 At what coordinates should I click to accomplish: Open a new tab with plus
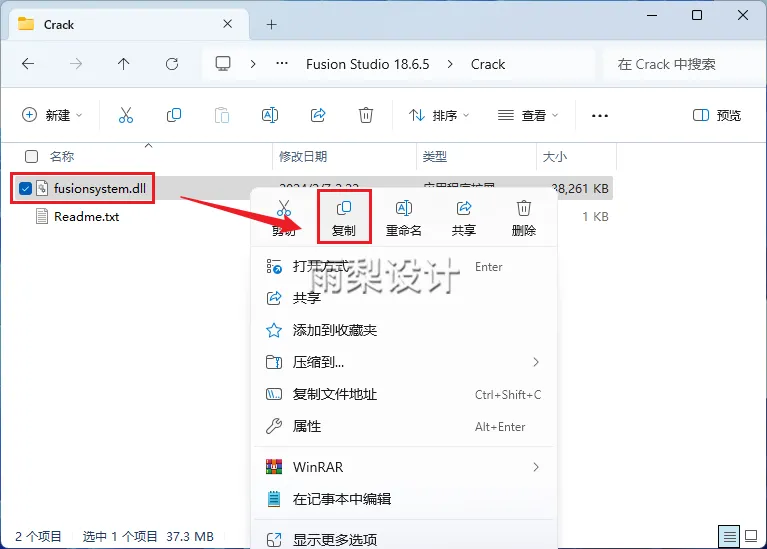(x=271, y=24)
